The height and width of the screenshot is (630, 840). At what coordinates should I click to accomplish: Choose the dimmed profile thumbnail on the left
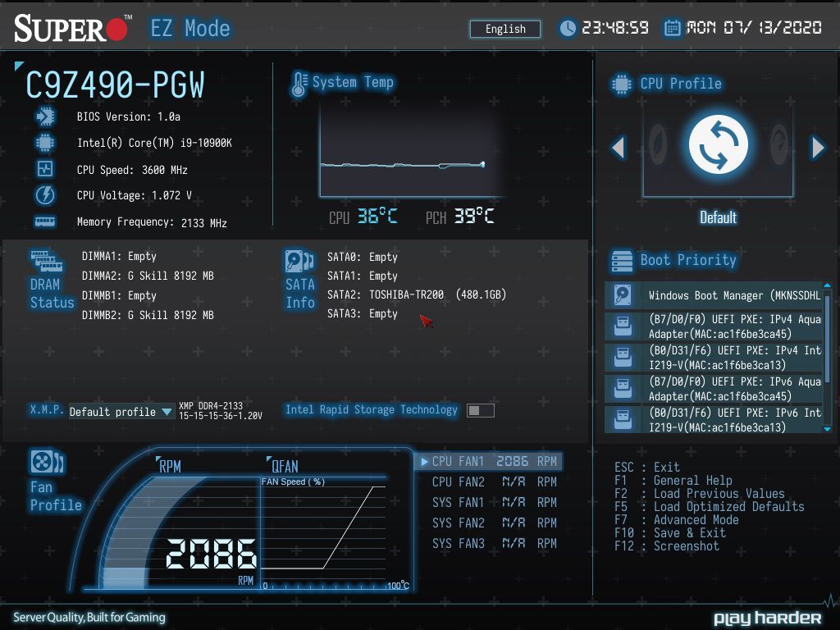(x=658, y=144)
